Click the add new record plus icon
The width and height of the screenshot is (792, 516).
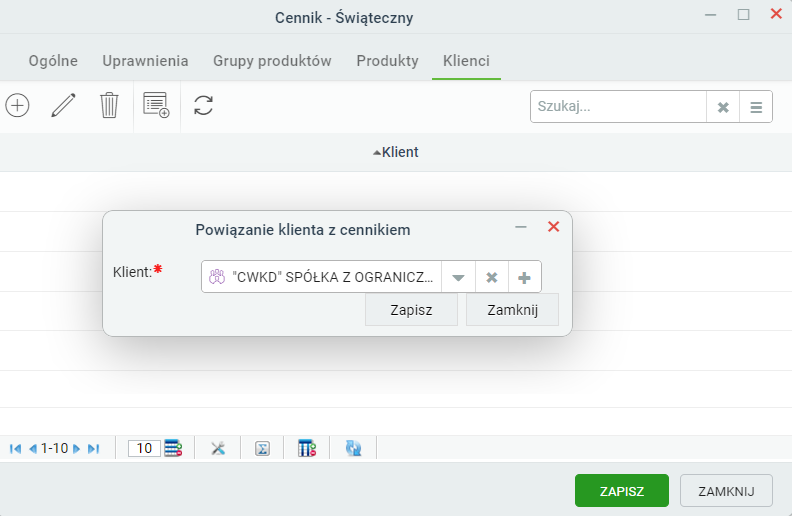coord(17,106)
